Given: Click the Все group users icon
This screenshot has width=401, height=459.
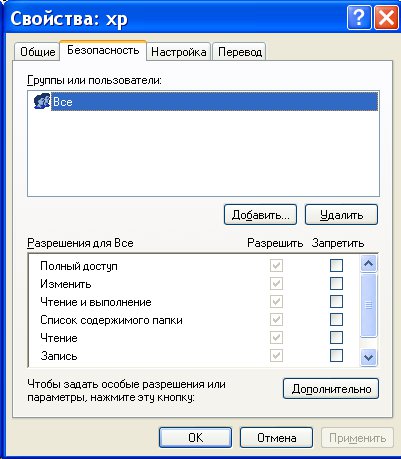Looking at the screenshot, I should [x=42, y=101].
